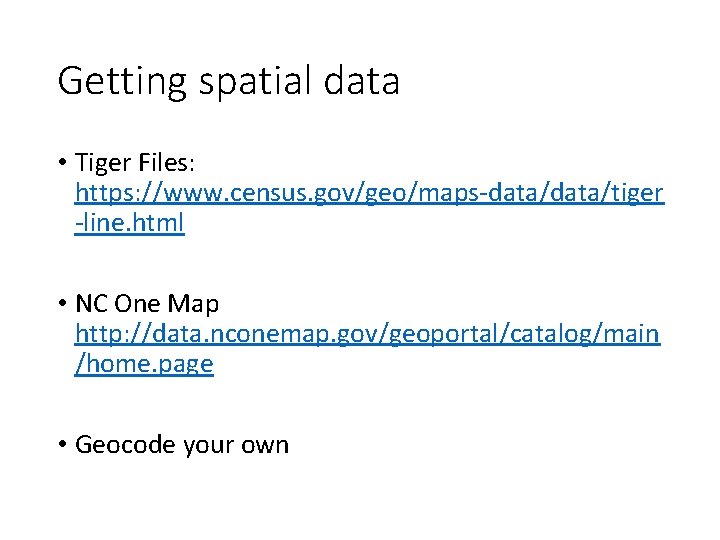Click the "Geocode your own" bullet text
The width and height of the screenshot is (720, 540).
coord(182,445)
